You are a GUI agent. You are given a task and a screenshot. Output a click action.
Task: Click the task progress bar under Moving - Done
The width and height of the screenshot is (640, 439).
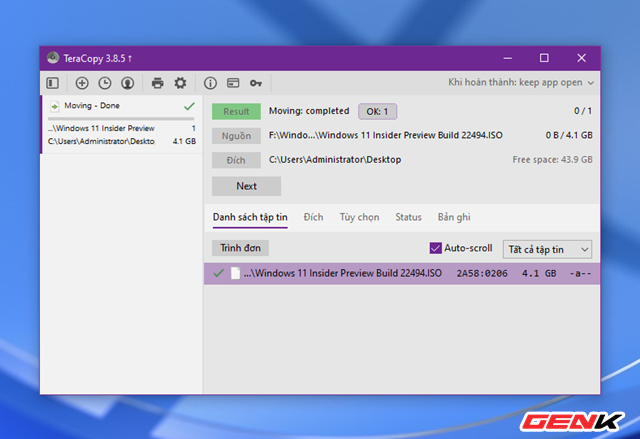click(121, 119)
